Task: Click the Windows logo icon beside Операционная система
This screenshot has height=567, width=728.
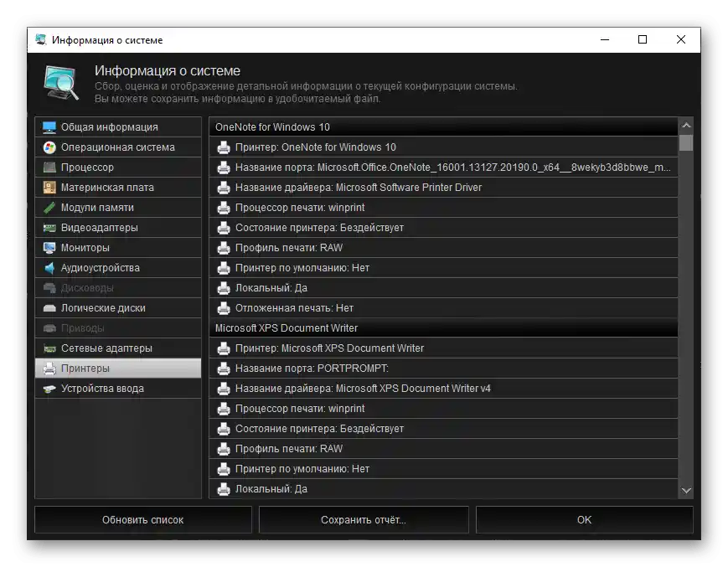Action: click(49, 147)
